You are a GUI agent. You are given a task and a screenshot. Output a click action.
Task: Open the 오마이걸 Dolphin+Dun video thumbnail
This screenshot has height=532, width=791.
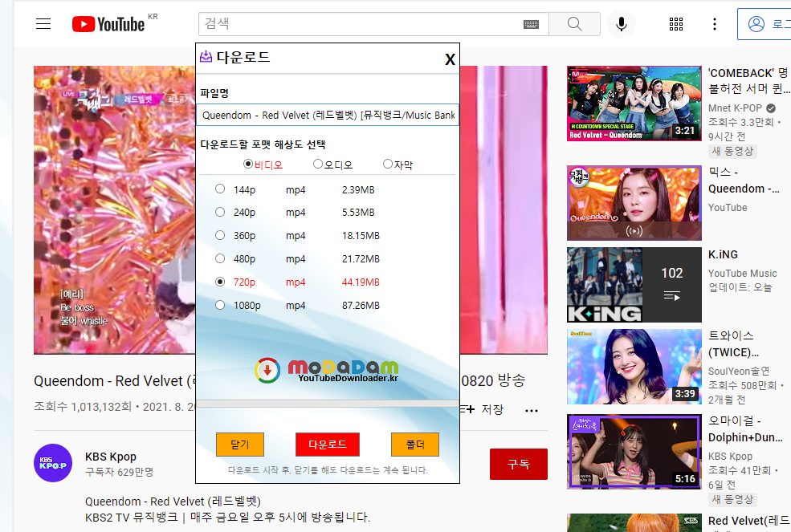634,452
